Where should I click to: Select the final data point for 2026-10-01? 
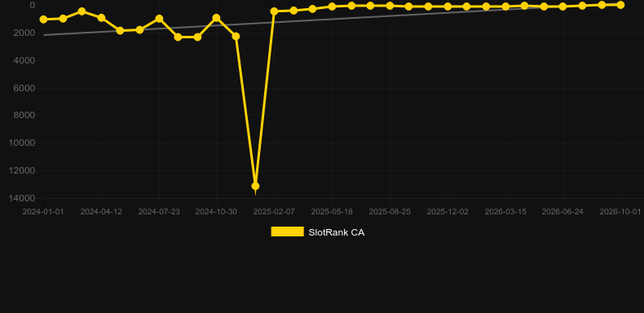click(x=620, y=5)
